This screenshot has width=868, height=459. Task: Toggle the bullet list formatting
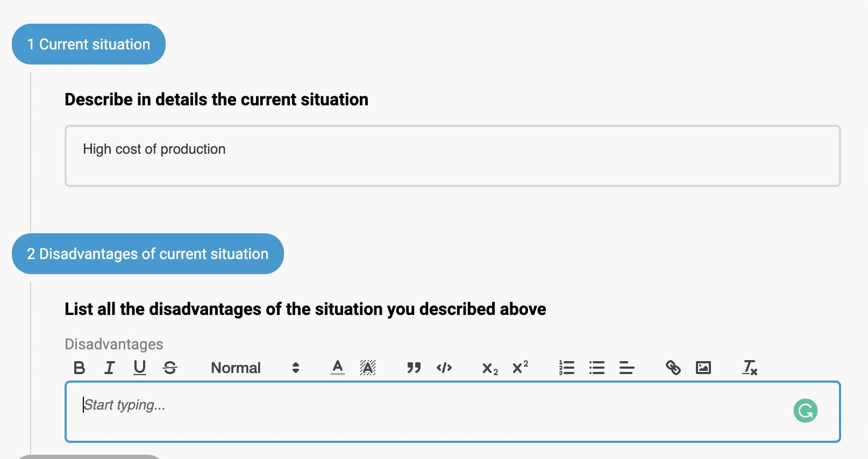click(596, 368)
